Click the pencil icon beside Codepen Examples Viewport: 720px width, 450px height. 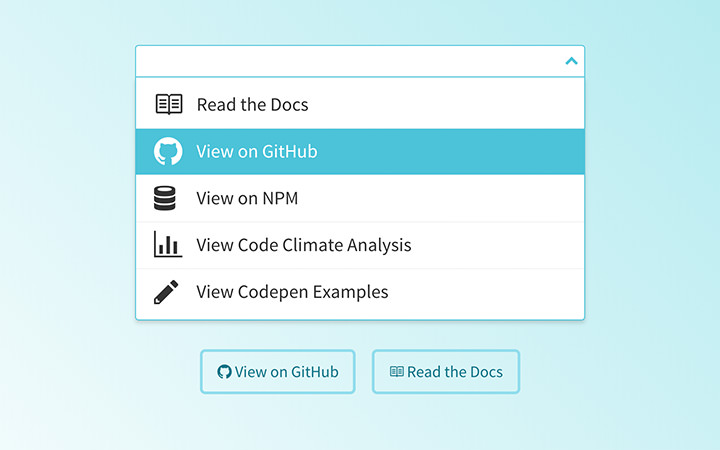point(167,292)
